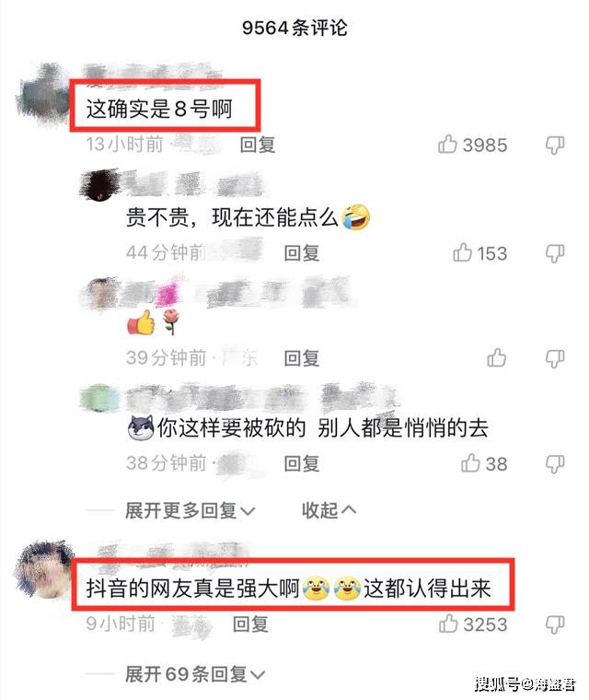The width and height of the screenshot is (589, 700).
Task: Open the first commenter's avatar
Action: [x=42, y=94]
